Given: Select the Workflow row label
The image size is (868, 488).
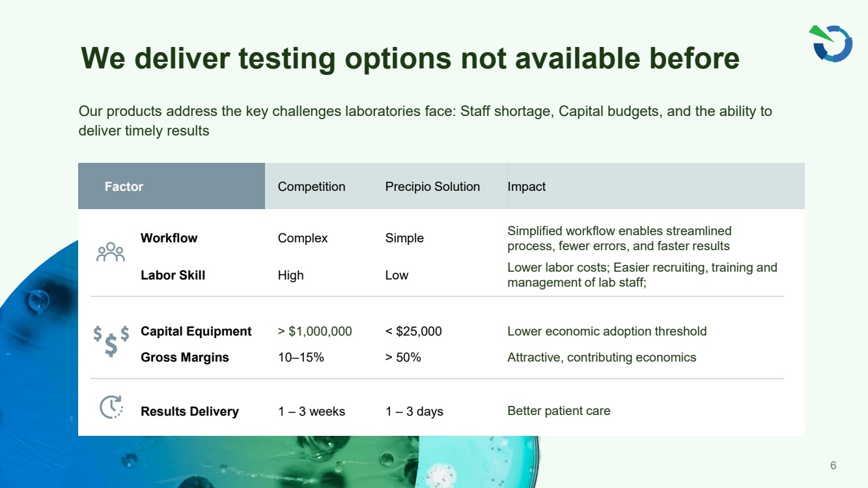Looking at the screenshot, I should 169,238.
